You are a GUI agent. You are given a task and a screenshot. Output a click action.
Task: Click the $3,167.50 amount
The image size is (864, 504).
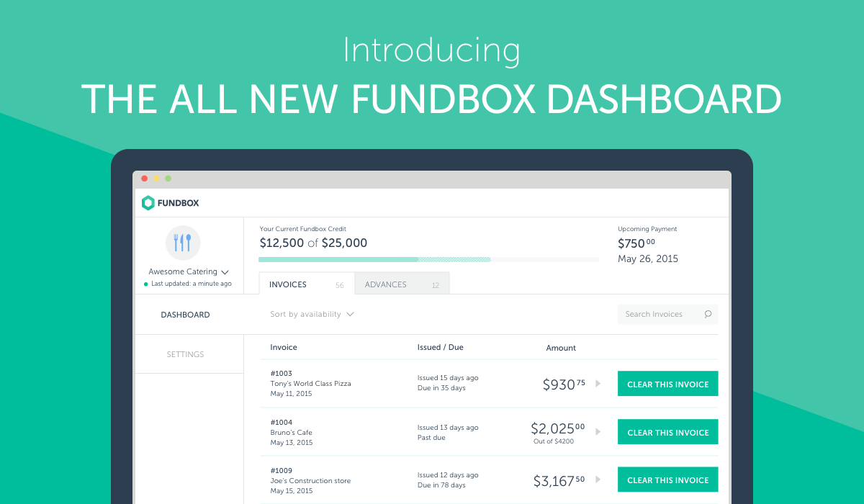[x=559, y=480]
